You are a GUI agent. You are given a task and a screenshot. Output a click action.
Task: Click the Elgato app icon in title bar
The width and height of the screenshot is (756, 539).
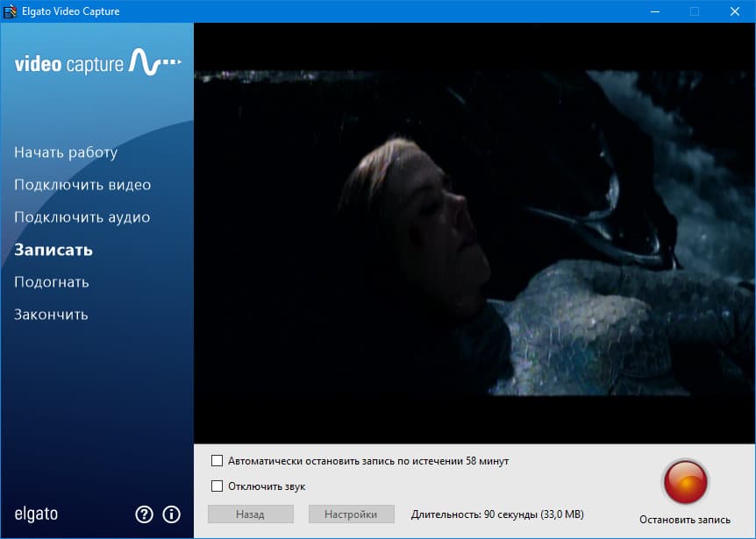tap(10, 11)
